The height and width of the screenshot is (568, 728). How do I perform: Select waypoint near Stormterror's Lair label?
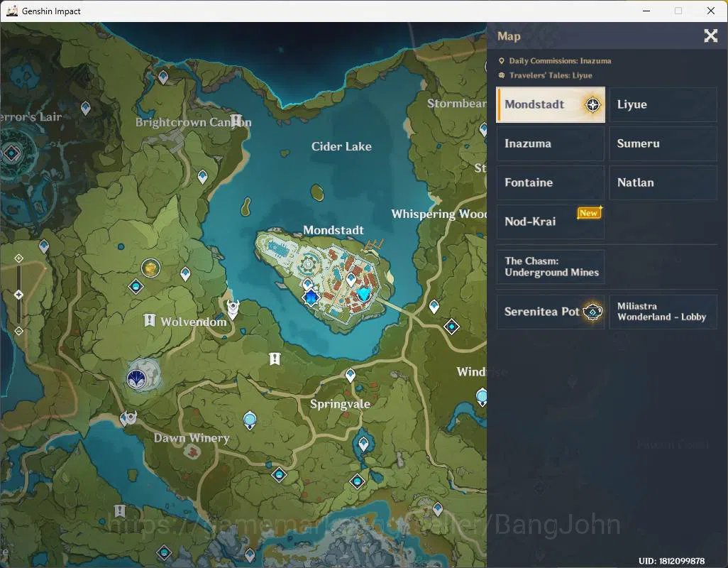(85, 109)
